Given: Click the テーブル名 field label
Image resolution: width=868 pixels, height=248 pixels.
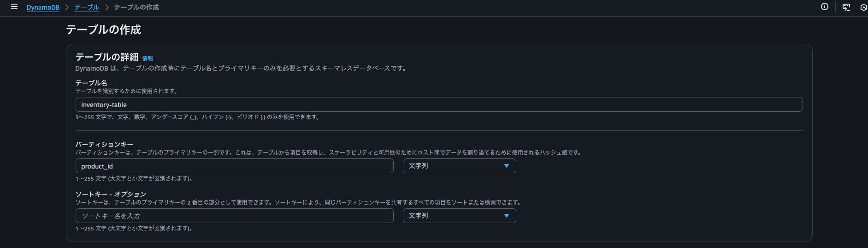Looking at the screenshot, I should (x=91, y=83).
